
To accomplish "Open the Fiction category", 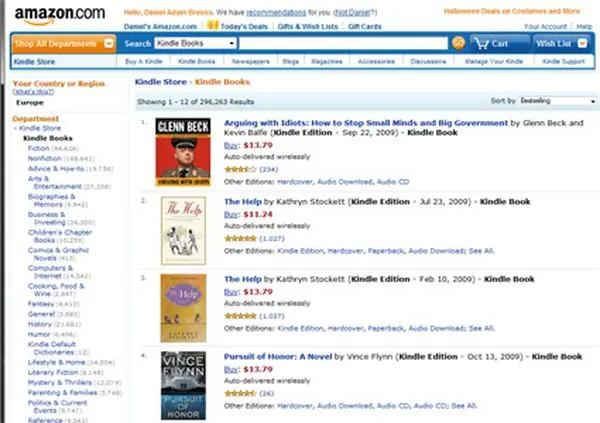I will coord(39,148).
